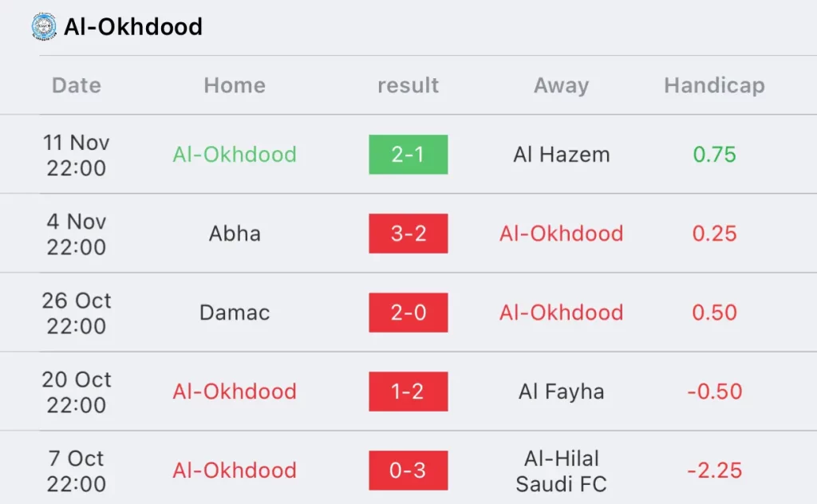Select Al-Hilal Saudi FC team name
This screenshot has width=817, height=504.
point(561,471)
